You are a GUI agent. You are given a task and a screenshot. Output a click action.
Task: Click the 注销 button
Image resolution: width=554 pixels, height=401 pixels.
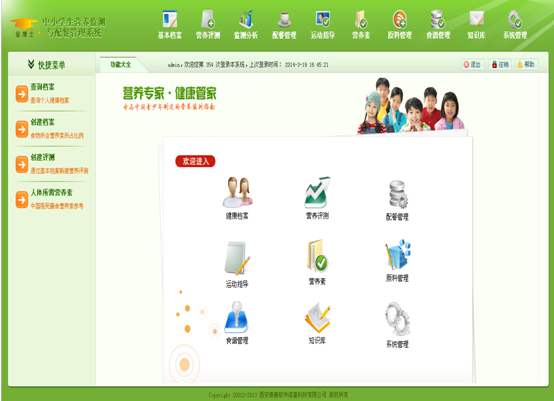coord(500,64)
